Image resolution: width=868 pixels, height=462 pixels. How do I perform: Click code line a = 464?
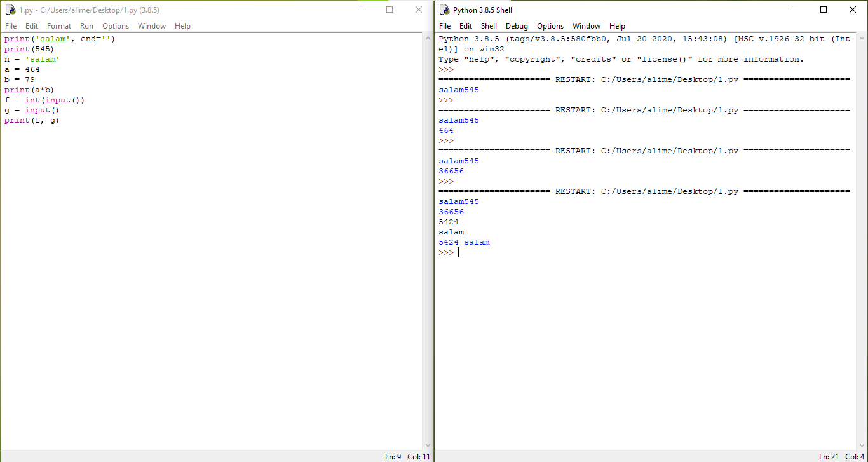[x=22, y=69]
